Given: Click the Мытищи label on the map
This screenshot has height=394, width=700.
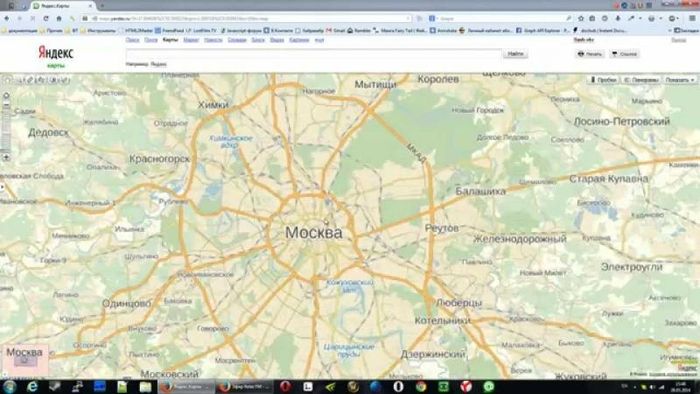Looking at the screenshot, I should [375, 84].
